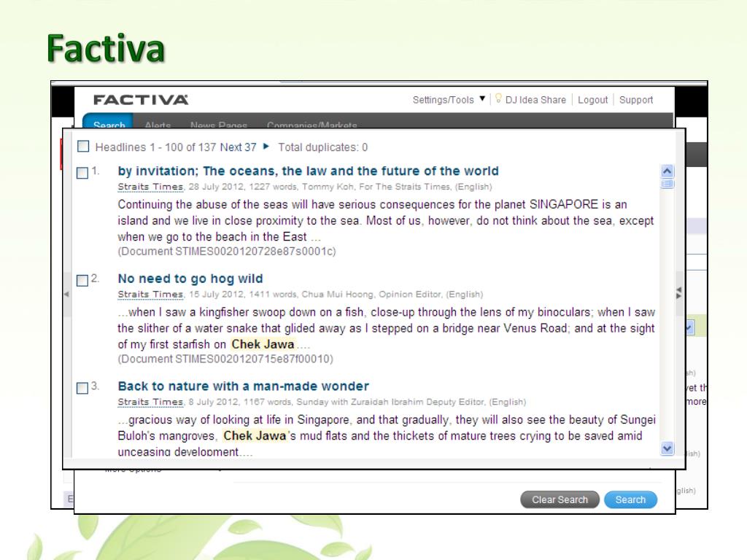747x560 pixels.
Task: Click document ID STIMES0020120728e87s0001c
Action: coord(255,252)
